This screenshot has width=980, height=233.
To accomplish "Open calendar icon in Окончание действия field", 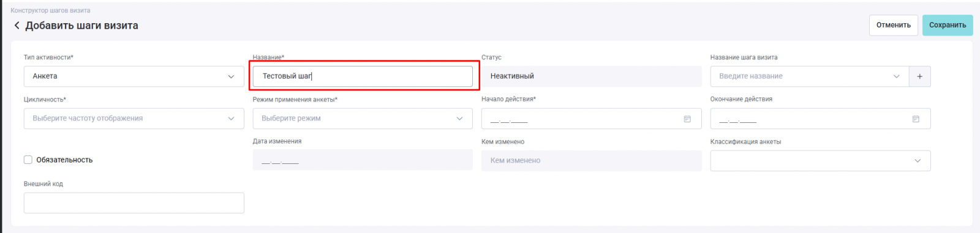I will 916,119.
